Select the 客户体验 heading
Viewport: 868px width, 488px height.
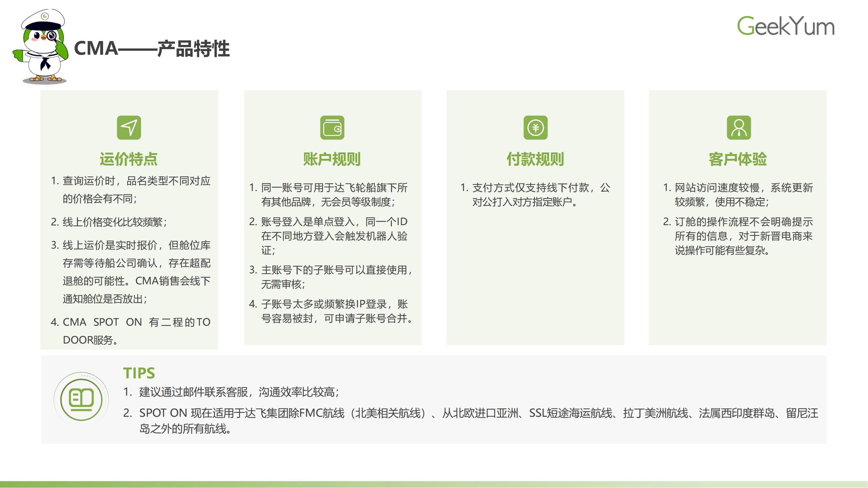[738, 159]
